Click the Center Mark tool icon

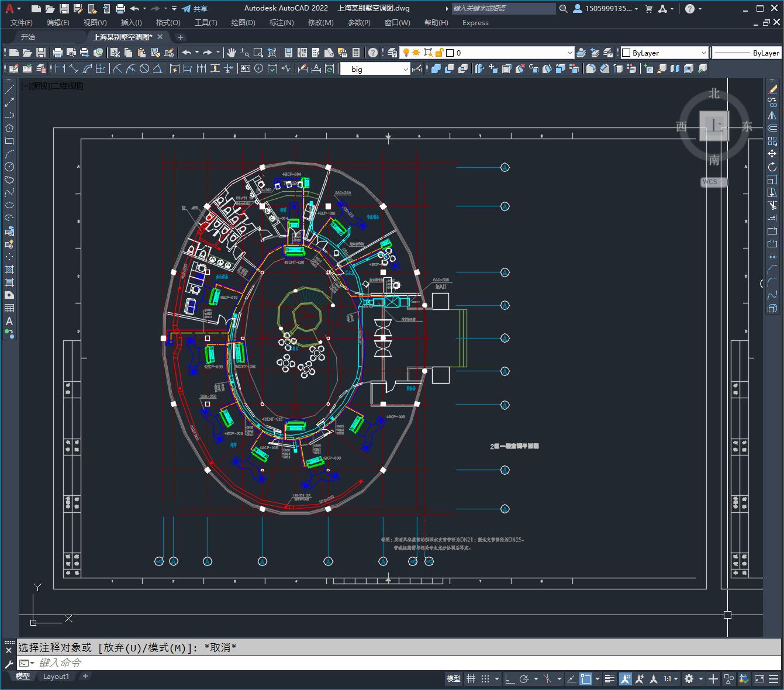259,68
